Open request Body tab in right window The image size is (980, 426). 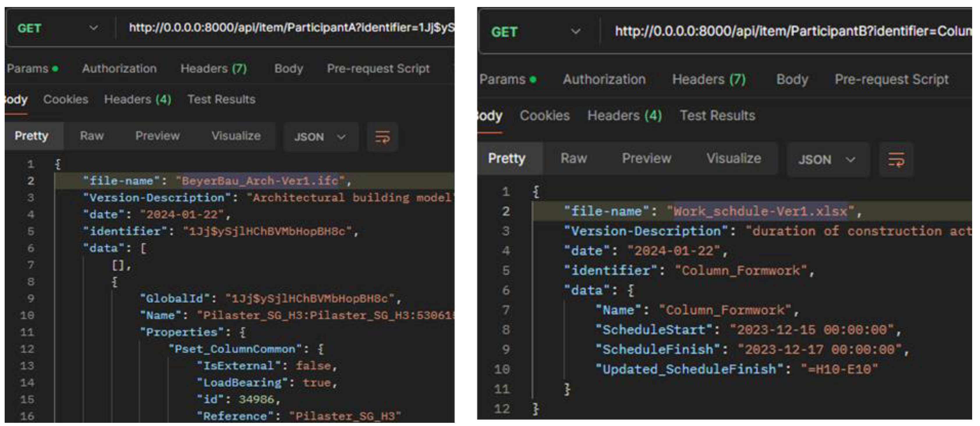(792, 79)
